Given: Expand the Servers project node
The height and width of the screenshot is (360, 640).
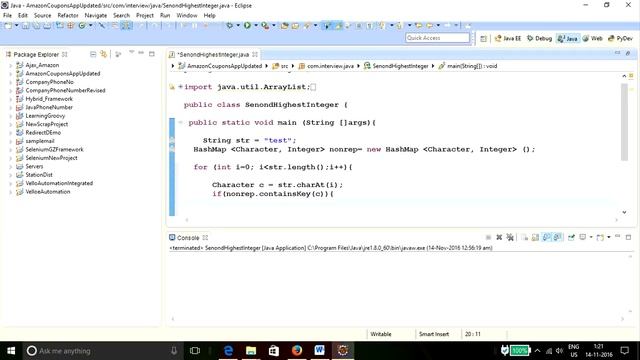Looking at the screenshot, I should [x=10, y=167].
